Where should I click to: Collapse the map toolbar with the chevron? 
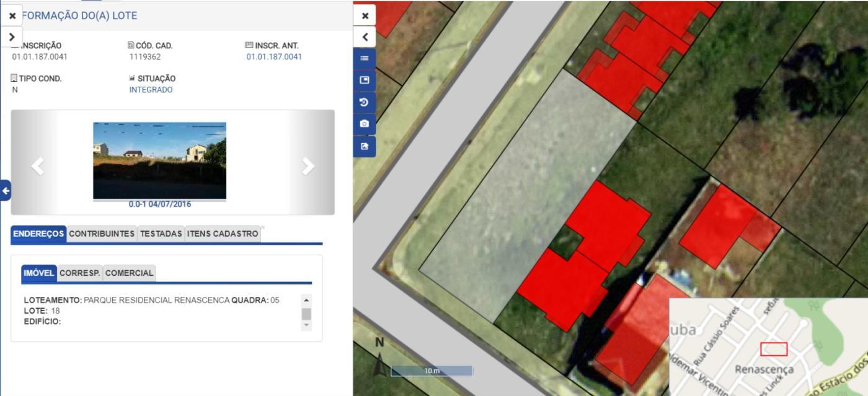point(365,37)
